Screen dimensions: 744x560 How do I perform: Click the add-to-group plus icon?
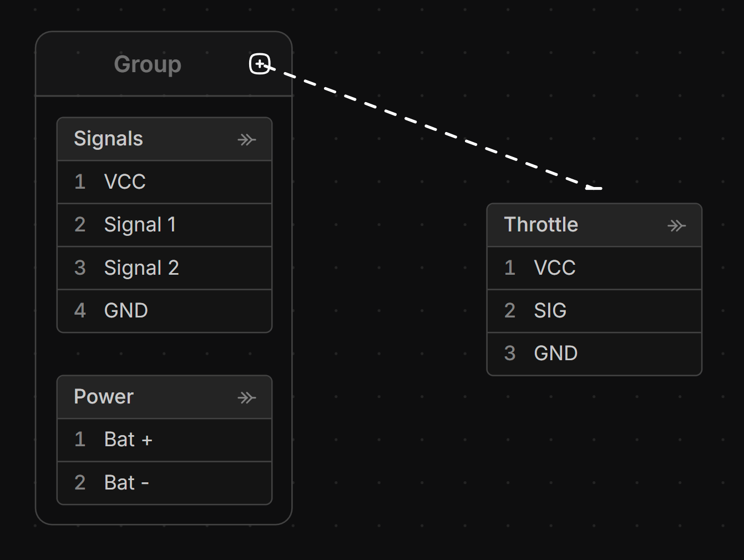click(x=260, y=64)
